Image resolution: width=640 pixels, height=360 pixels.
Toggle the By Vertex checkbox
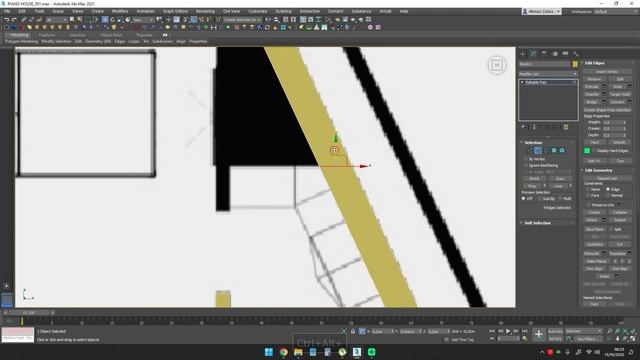(x=525, y=159)
